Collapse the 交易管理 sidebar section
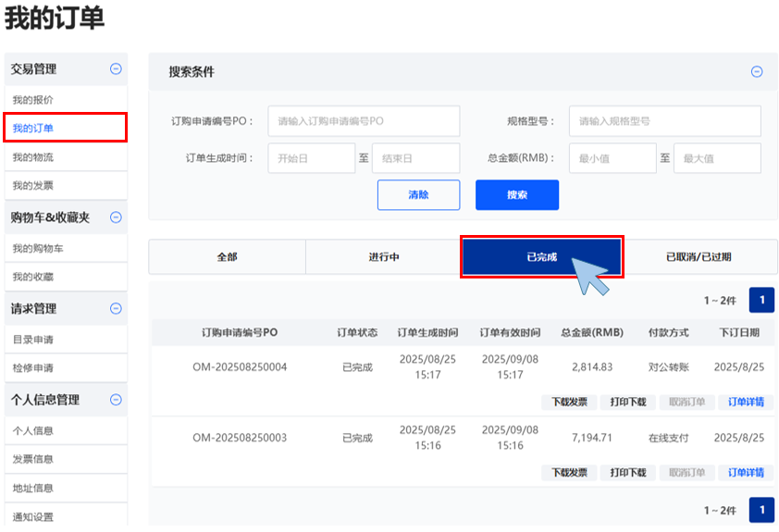779x532 pixels. (x=116, y=68)
